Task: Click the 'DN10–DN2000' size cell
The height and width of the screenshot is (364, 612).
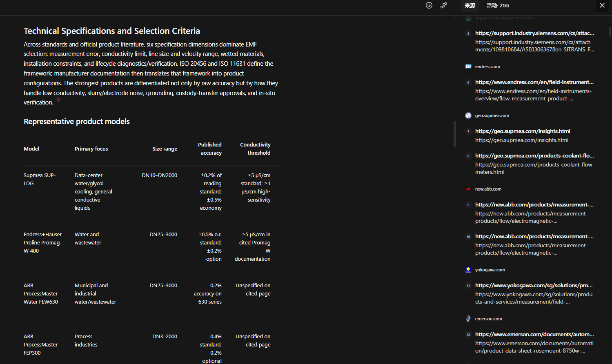Action: (x=160, y=175)
